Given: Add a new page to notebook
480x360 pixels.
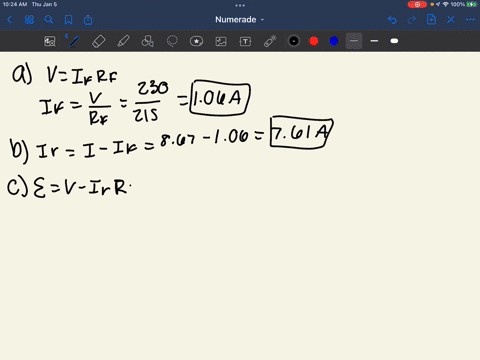Looking at the screenshot, I should [x=431, y=19].
